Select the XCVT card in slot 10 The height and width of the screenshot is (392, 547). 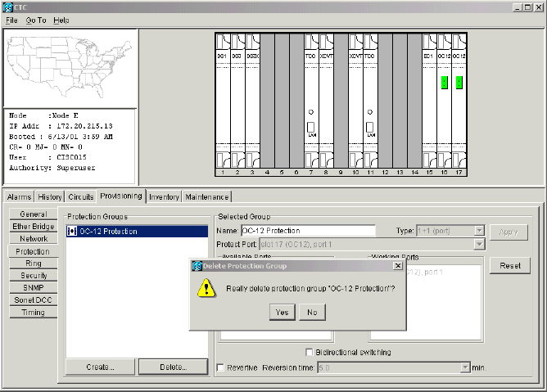[355, 101]
